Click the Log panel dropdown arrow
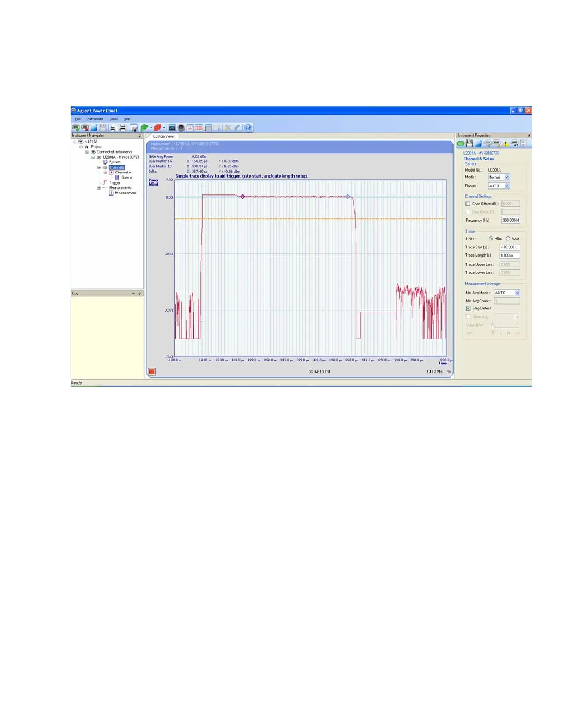This screenshot has height=706, width=588. [x=133, y=293]
